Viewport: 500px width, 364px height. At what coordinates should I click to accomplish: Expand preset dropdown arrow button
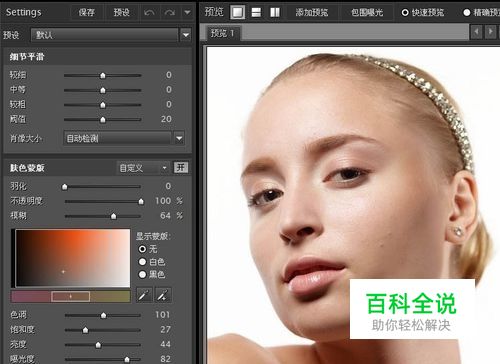[186, 35]
